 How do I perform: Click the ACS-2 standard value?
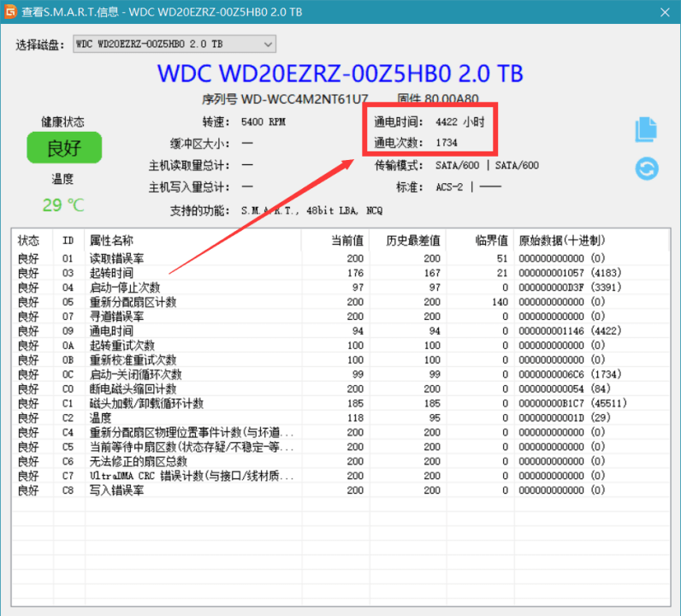pyautogui.click(x=449, y=187)
